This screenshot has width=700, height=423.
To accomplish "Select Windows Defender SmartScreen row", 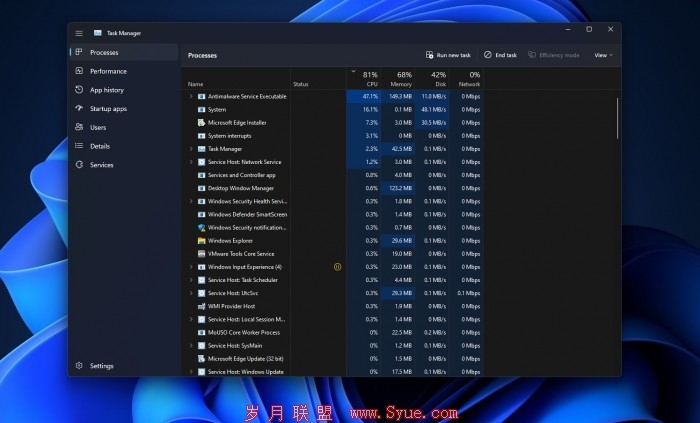I will pyautogui.click(x=333, y=215).
